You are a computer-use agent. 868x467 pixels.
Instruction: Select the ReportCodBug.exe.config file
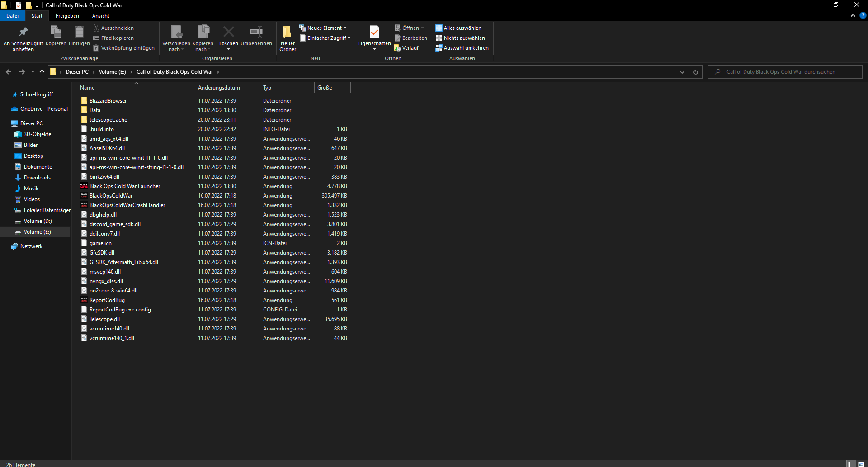coord(120,310)
